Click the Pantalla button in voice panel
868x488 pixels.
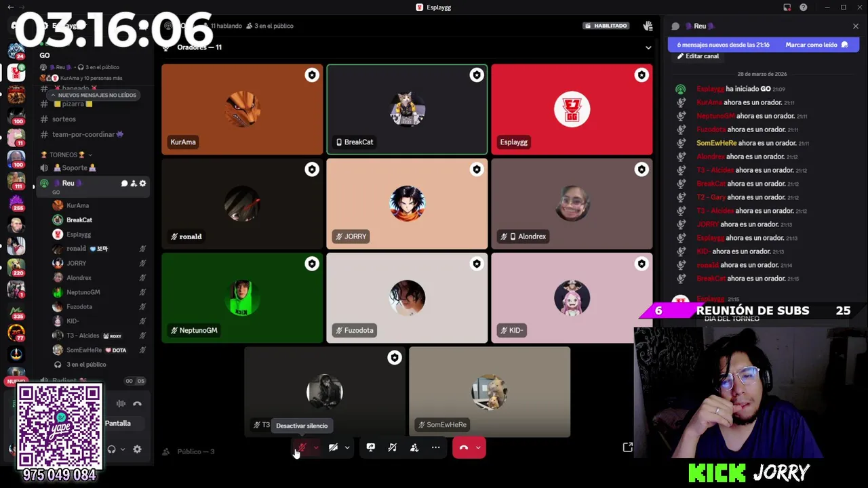[x=117, y=424]
